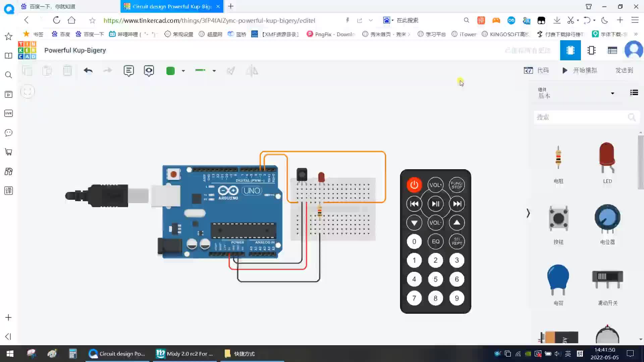Click the Tinkercad logo
The image size is (644, 362).
[x=27, y=50]
